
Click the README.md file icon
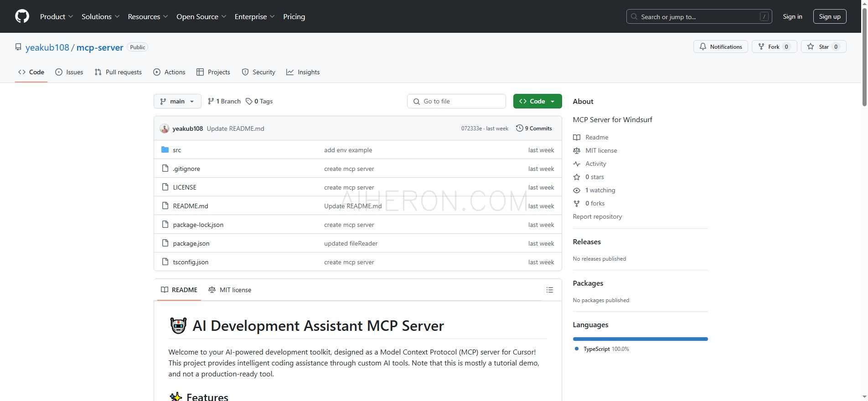tap(165, 206)
